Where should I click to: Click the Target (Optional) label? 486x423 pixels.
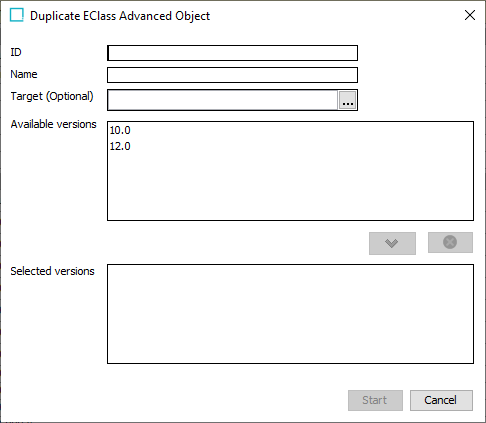pos(52,96)
